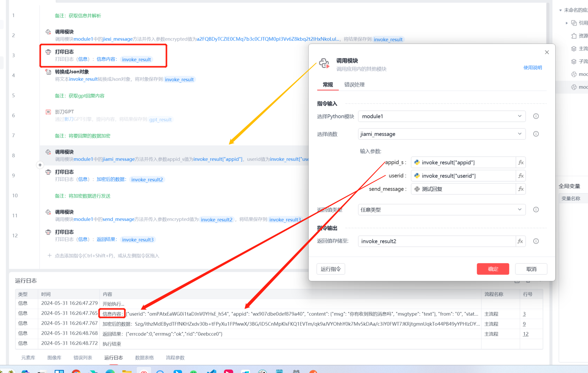The width and height of the screenshot is (588, 373).
Task: Open the 流程参数 bottom tab
Action: [x=175, y=358]
